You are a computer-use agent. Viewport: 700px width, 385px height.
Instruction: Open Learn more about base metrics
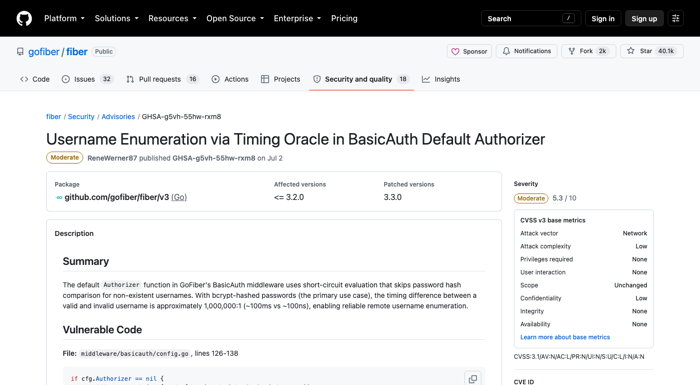[x=565, y=337]
